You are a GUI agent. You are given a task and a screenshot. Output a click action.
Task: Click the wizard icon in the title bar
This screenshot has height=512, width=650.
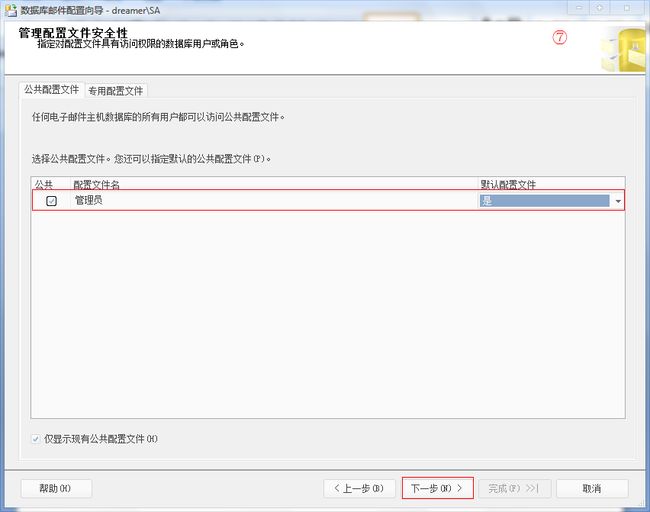click(11, 10)
